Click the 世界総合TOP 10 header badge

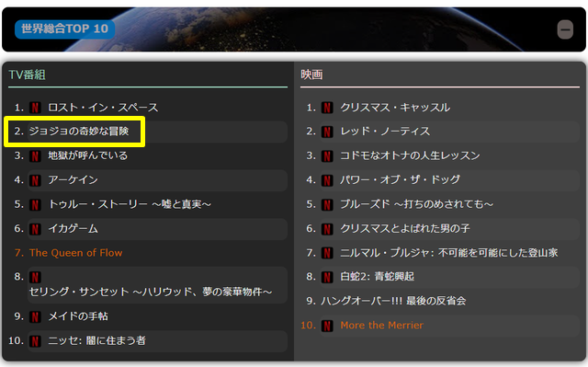pos(65,29)
